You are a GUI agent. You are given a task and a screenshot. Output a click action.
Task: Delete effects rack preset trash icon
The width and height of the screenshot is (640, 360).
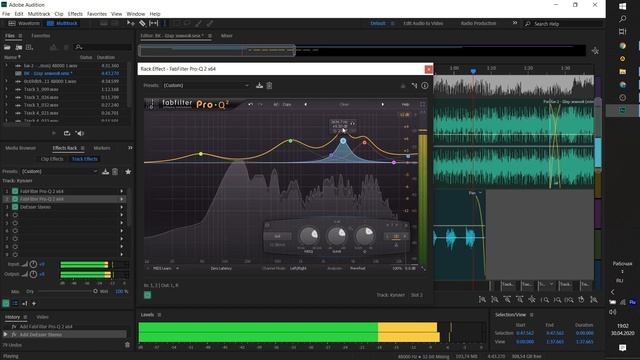tap(115, 172)
